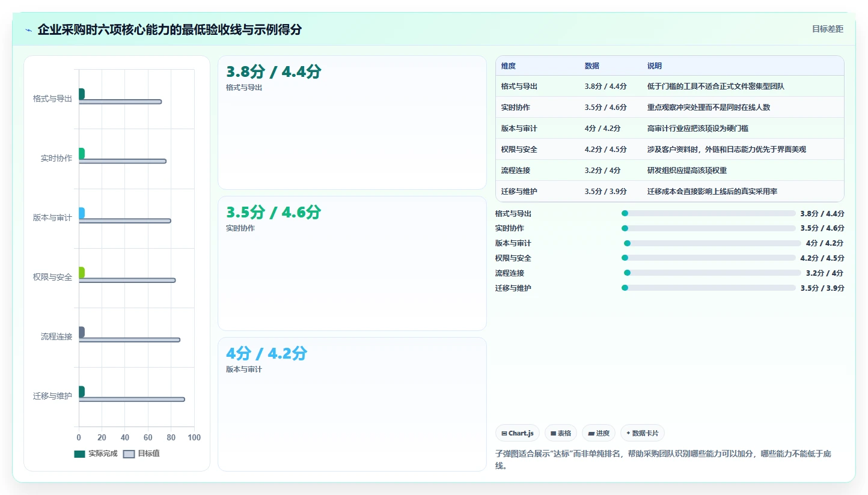Image resolution: width=868 pixels, height=495 pixels.
Task: Click the 权限与安全 label in progress list
Action: point(513,258)
